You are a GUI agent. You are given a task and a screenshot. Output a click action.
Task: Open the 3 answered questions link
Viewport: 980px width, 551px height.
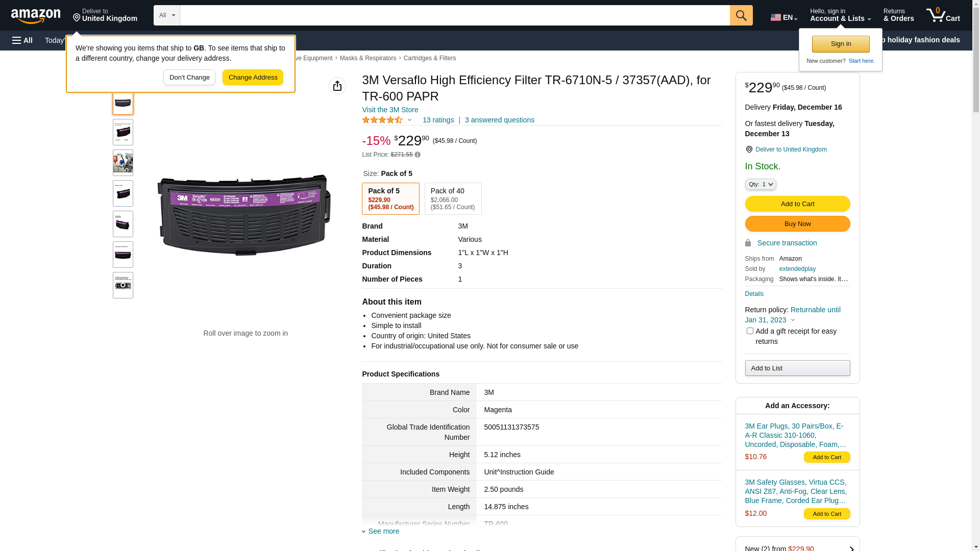tap(499, 120)
